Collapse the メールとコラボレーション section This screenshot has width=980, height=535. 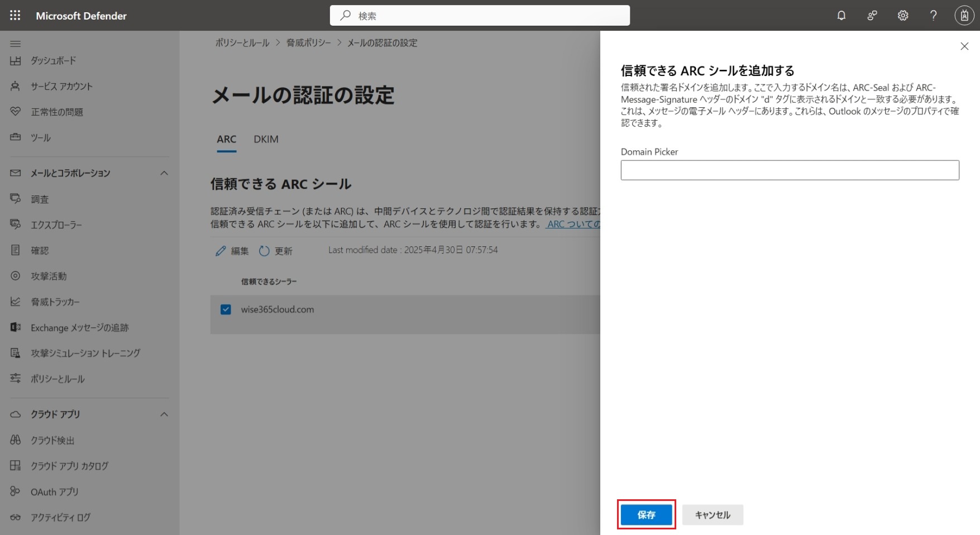[x=164, y=173]
